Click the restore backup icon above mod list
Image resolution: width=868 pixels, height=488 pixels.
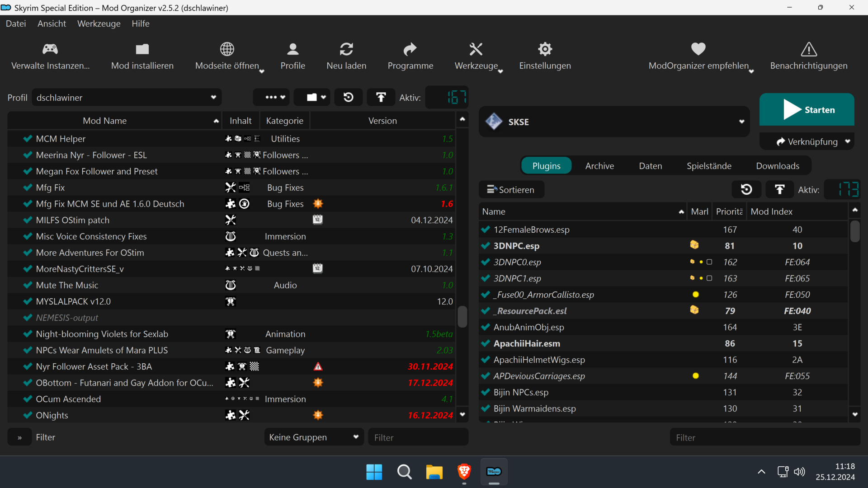point(349,97)
